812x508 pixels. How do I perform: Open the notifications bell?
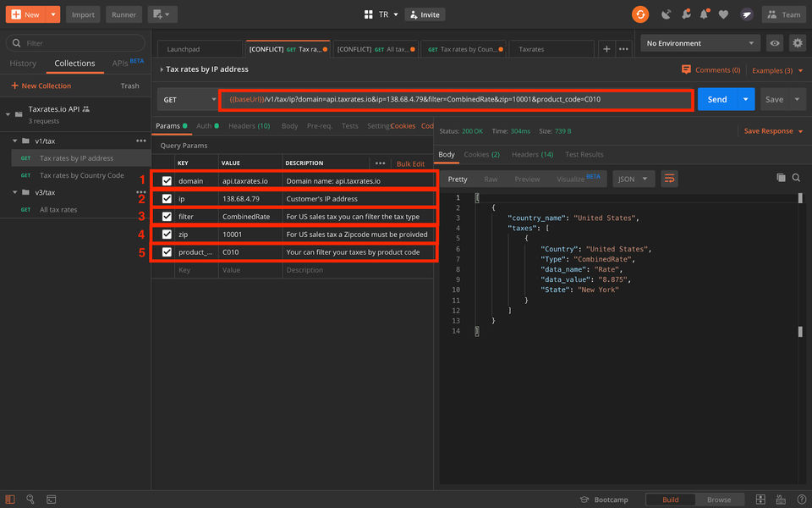(x=705, y=14)
